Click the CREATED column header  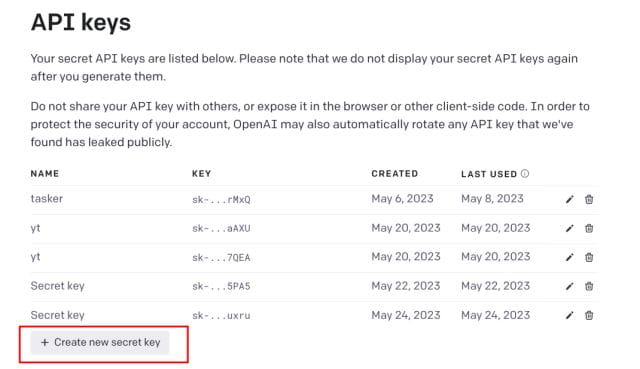[395, 173]
